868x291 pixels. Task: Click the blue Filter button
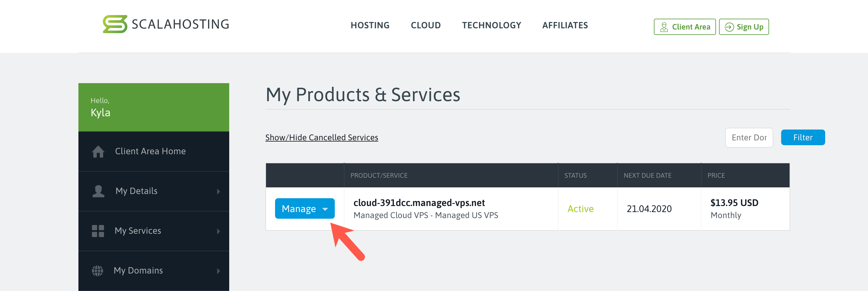coord(803,137)
